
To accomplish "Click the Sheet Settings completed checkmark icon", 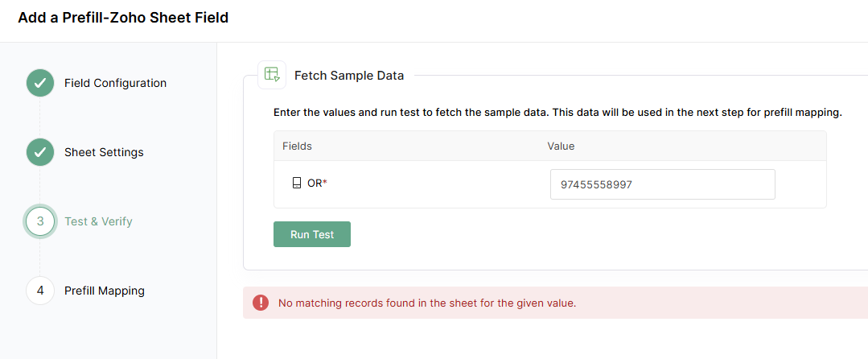I will (39, 152).
